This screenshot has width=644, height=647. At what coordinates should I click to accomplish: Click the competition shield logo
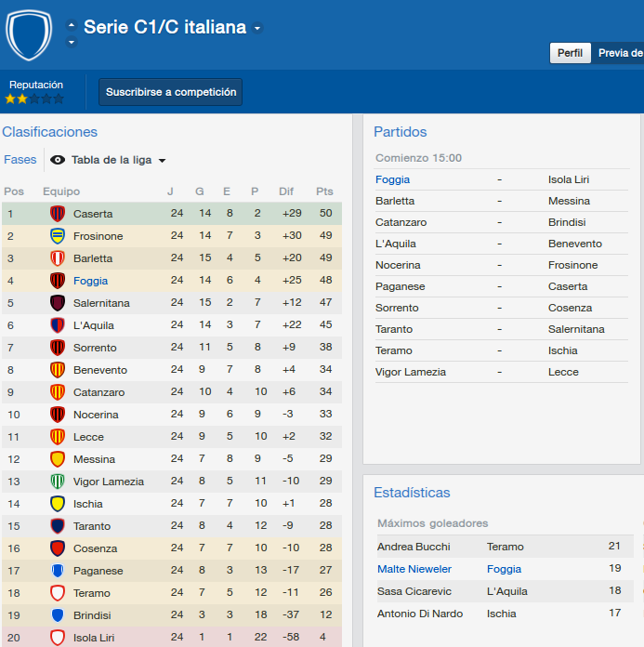pyautogui.click(x=29, y=35)
